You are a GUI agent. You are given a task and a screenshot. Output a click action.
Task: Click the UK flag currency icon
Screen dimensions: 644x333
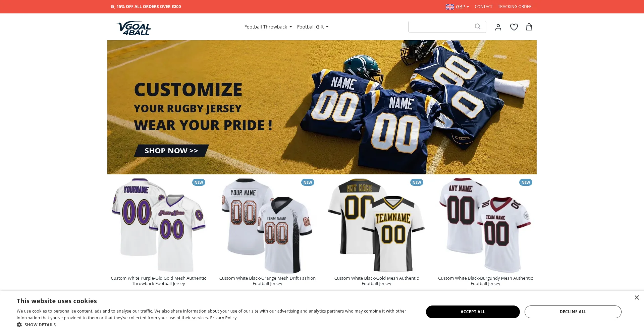(450, 7)
